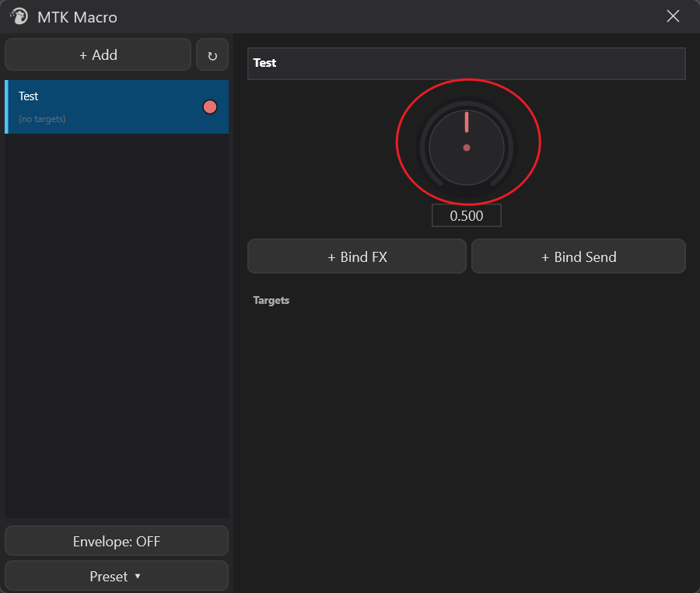This screenshot has height=593, width=700.
Task: Add a new macro with + Add
Action: pos(98,55)
